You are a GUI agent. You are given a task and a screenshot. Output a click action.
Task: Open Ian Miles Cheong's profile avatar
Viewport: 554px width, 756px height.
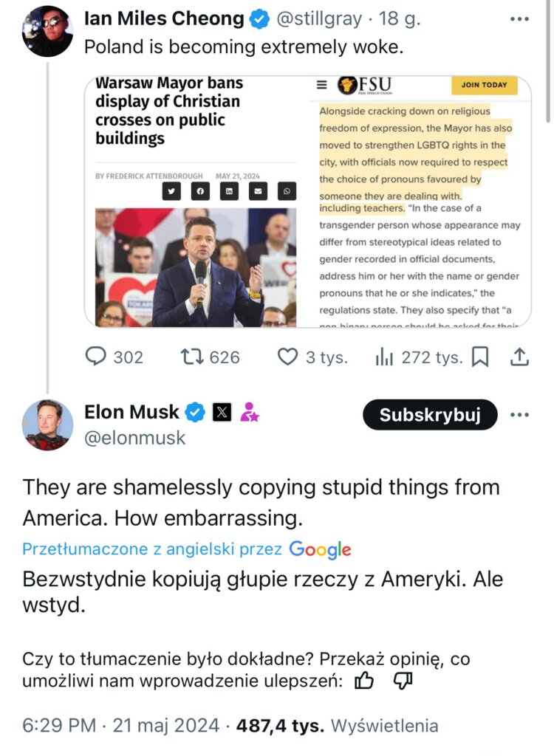[48, 31]
